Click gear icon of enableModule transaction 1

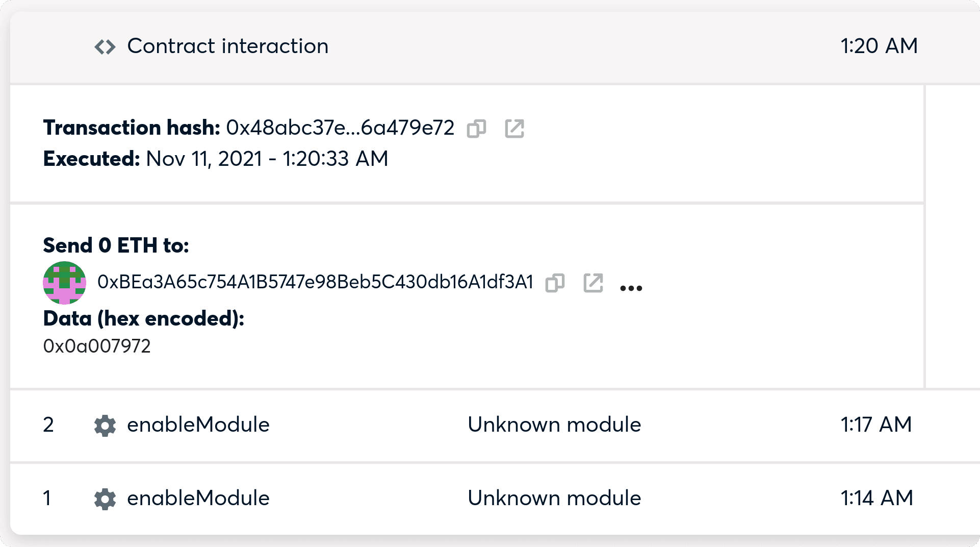tap(105, 499)
